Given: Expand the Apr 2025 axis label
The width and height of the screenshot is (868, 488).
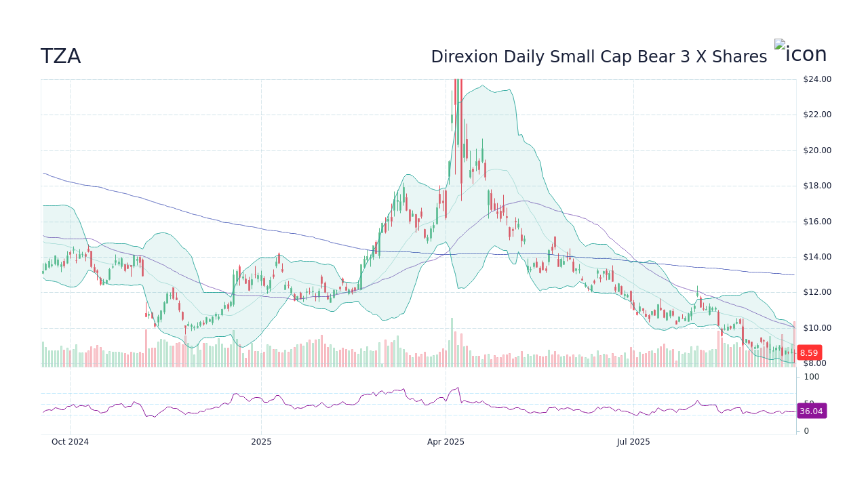Looking at the screenshot, I should click(x=445, y=441).
